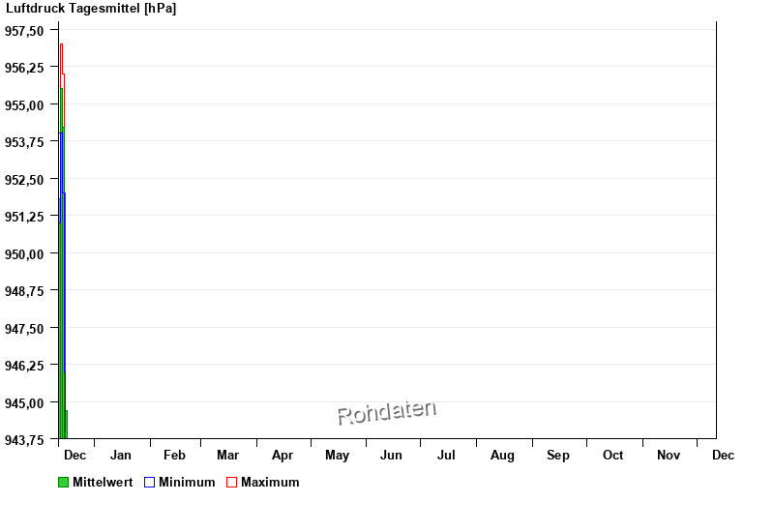774x532 pixels.
Task: Pick the Apr label on the time axis
Action: pos(283,455)
